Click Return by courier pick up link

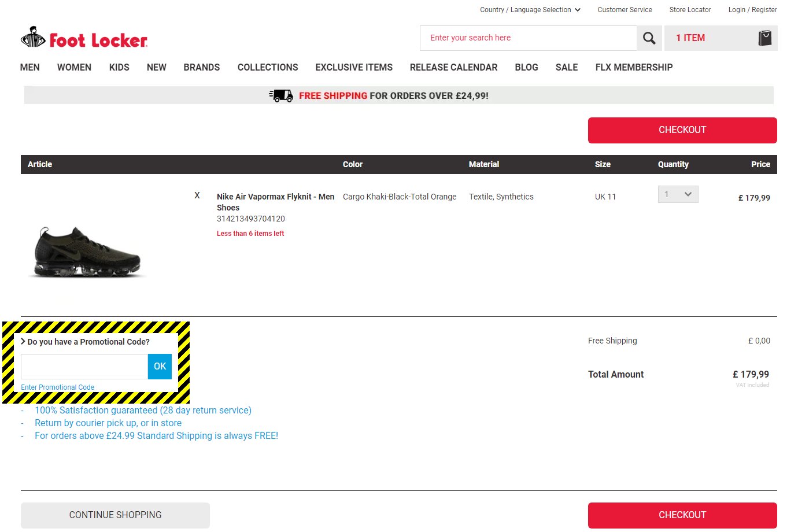(108, 423)
